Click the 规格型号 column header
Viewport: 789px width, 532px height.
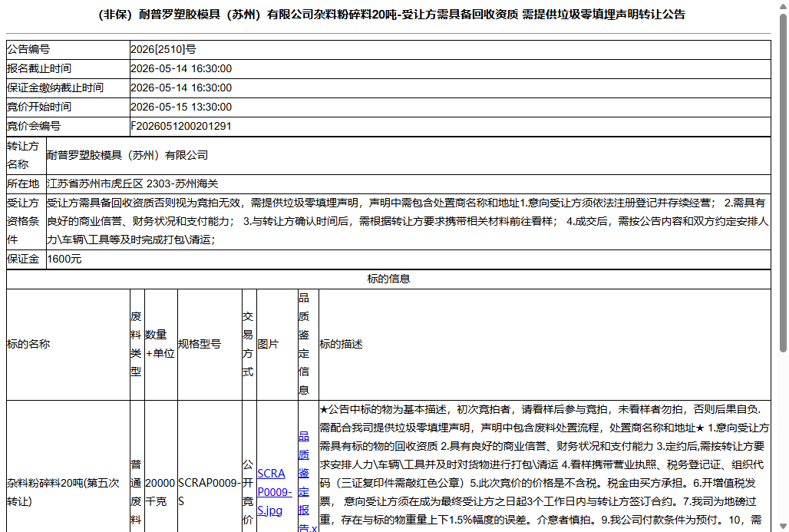(x=210, y=344)
